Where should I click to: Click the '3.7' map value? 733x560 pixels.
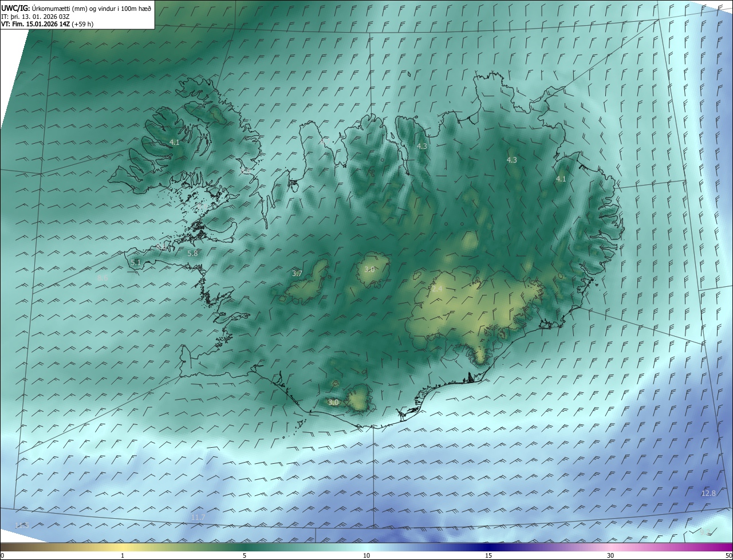(297, 274)
